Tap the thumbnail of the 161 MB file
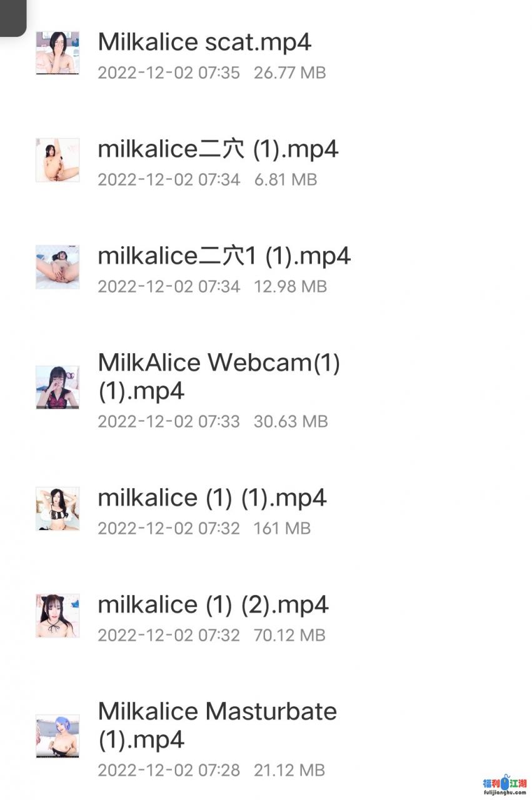Image resolution: width=532 pixels, height=800 pixels. pos(58,509)
